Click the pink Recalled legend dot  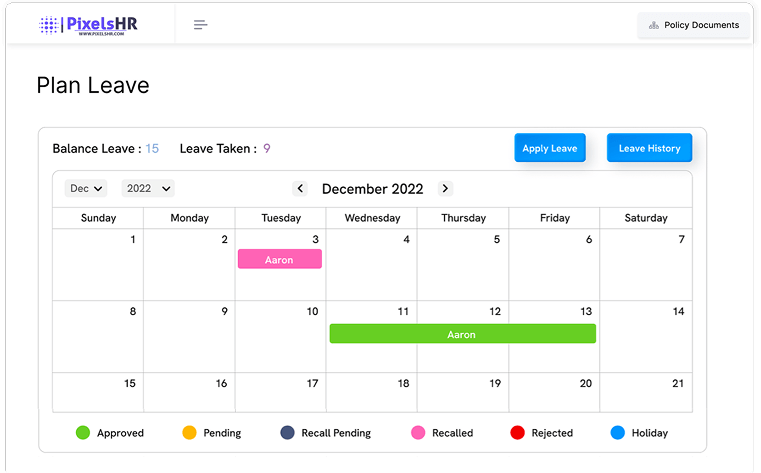click(418, 433)
